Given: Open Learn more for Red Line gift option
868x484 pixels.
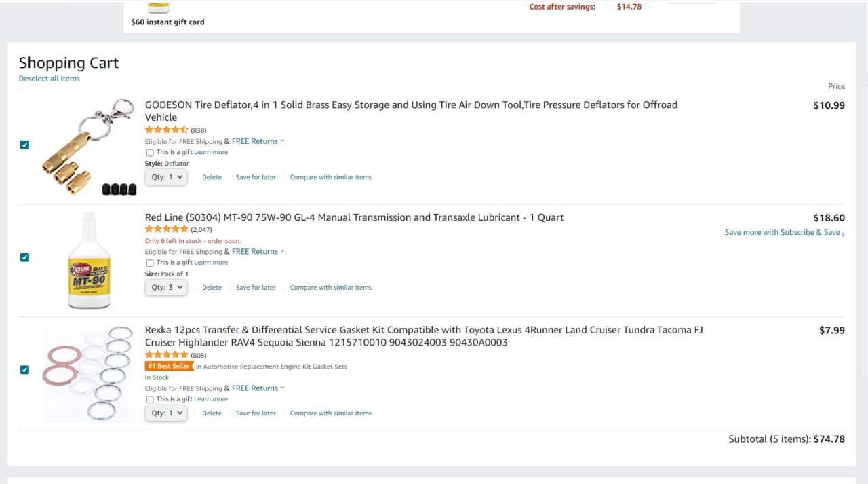Looking at the screenshot, I should click(x=211, y=263).
